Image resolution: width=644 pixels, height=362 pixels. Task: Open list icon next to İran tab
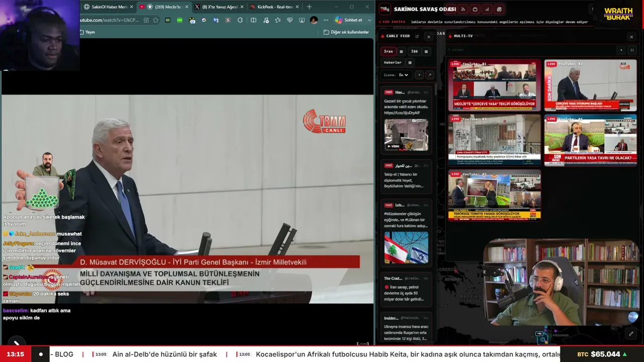point(401,51)
